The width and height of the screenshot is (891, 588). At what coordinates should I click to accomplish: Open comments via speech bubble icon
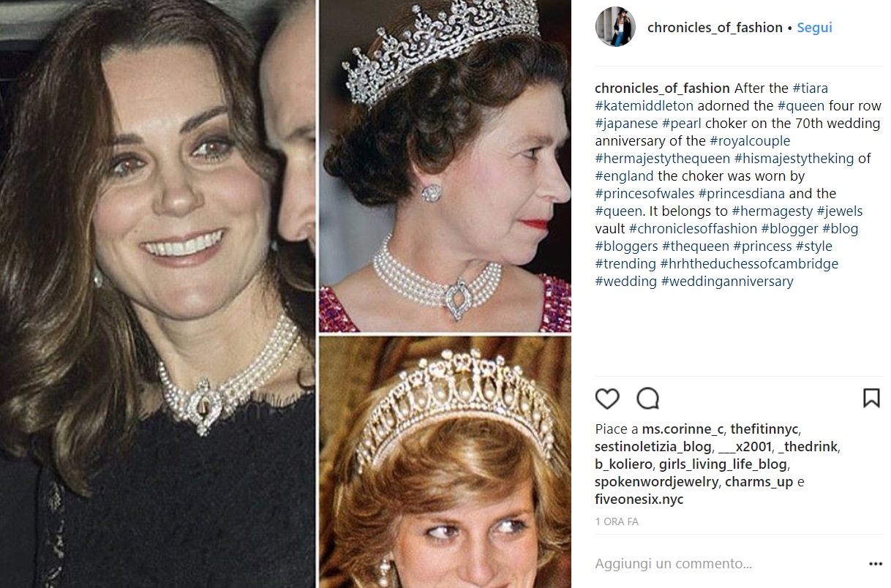[x=647, y=399]
